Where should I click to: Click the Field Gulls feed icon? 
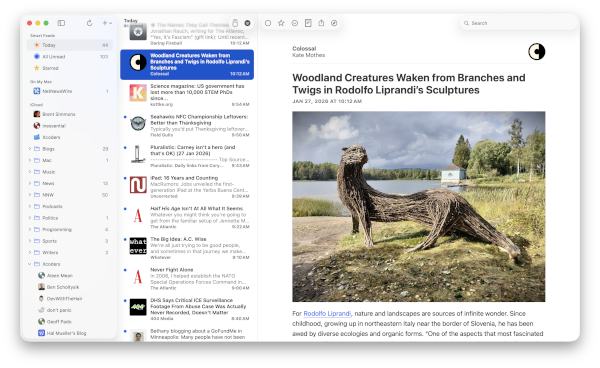138,124
